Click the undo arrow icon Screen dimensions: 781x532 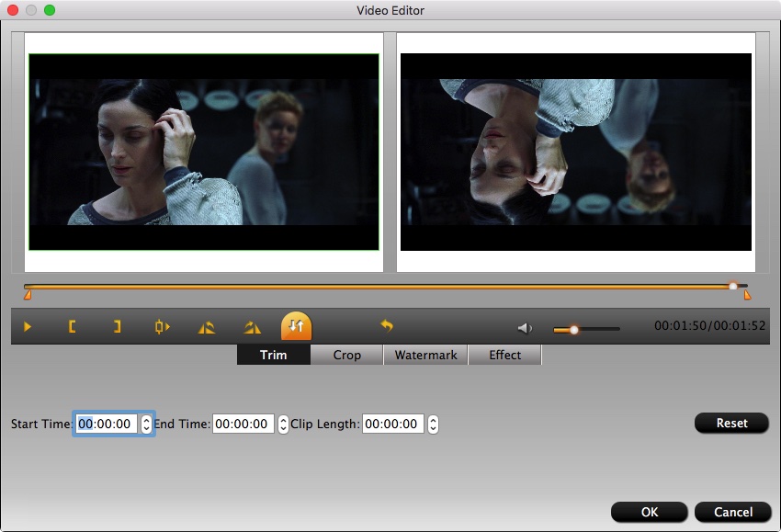click(387, 326)
